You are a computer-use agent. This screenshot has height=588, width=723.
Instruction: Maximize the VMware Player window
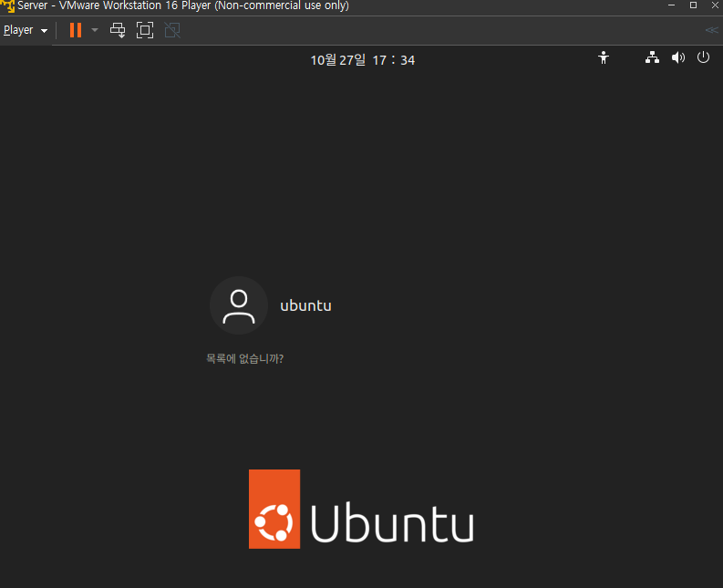(693, 5)
